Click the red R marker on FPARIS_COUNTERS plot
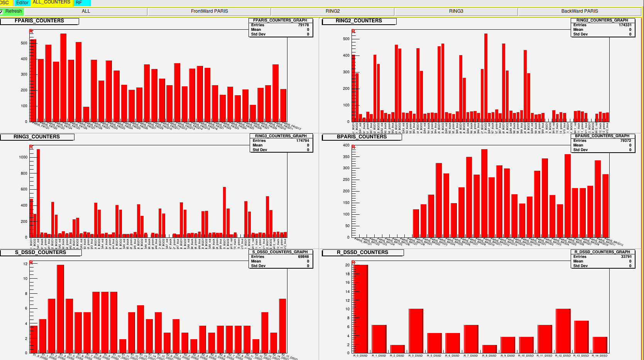Image resolution: width=644 pixels, height=360 pixels. [x=31, y=32]
